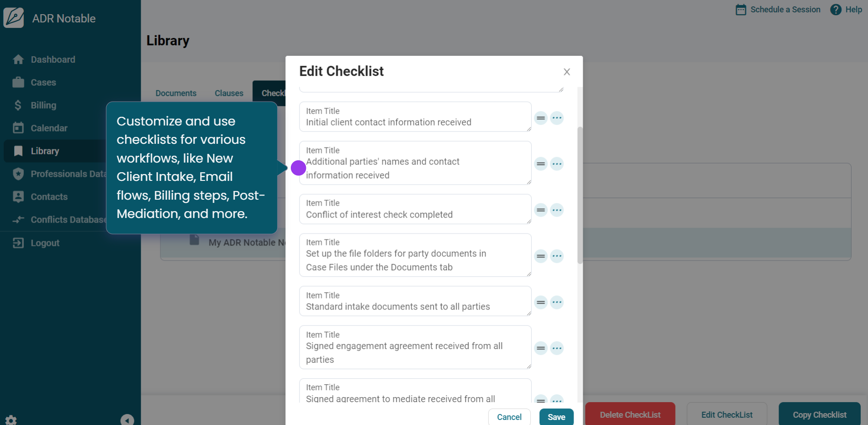
Task: Edit the Signed engagement agreement item title
Action: pyautogui.click(x=415, y=353)
